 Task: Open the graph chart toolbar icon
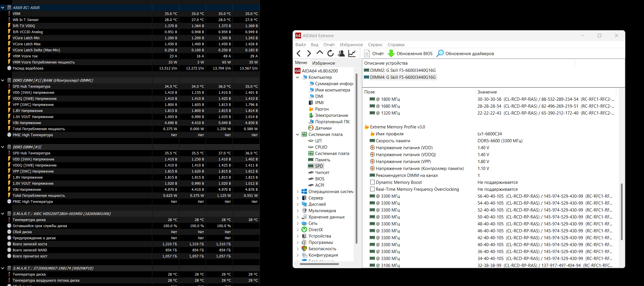(x=352, y=53)
